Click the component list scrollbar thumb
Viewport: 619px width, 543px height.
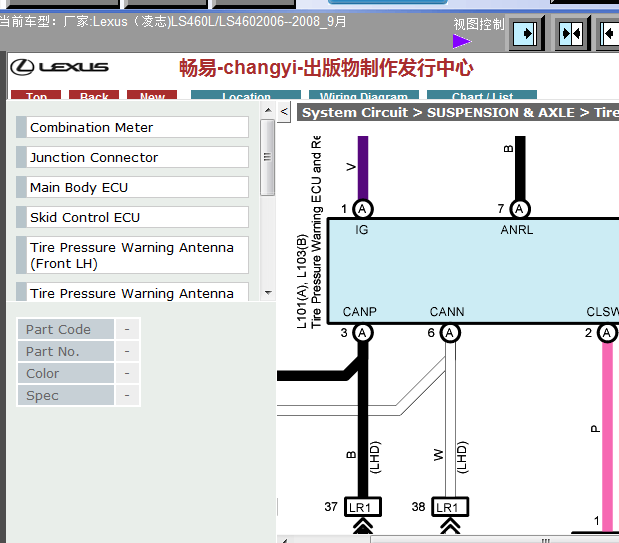[x=268, y=158]
